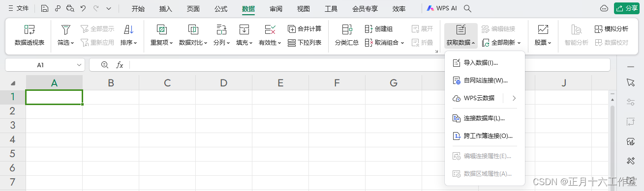This screenshot has height=191, width=644.
Task: Click the save icon in quick access bar
Action: coord(45,8)
